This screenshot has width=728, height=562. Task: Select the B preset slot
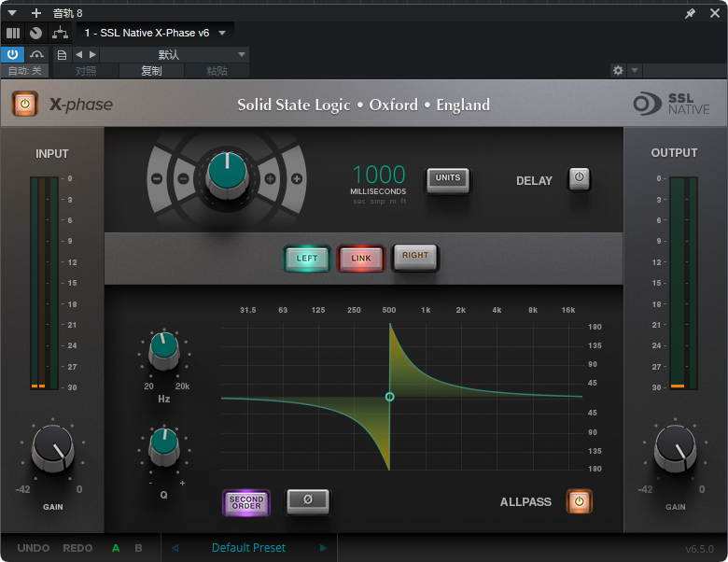click(x=138, y=548)
